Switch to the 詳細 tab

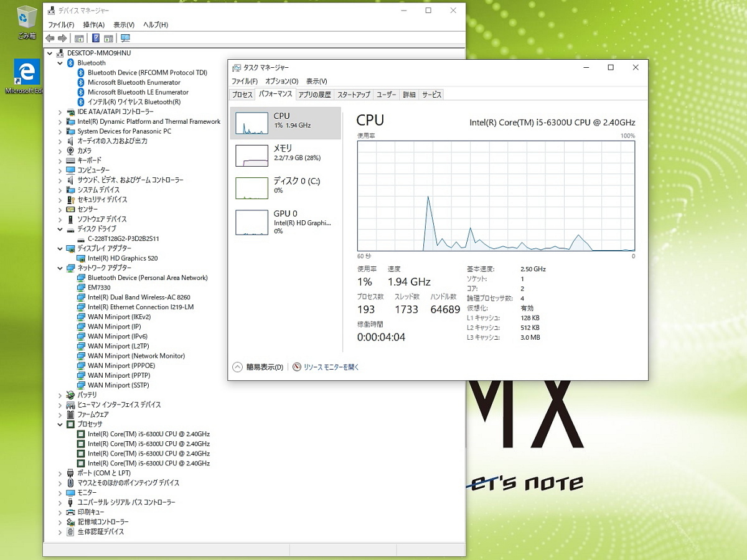point(409,95)
